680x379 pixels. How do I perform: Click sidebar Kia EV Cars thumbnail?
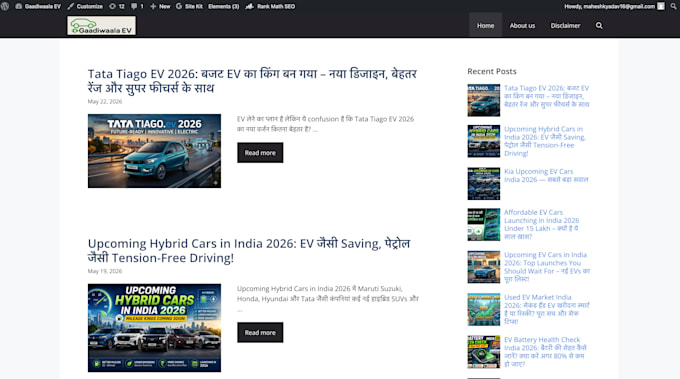[x=484, y=183]
